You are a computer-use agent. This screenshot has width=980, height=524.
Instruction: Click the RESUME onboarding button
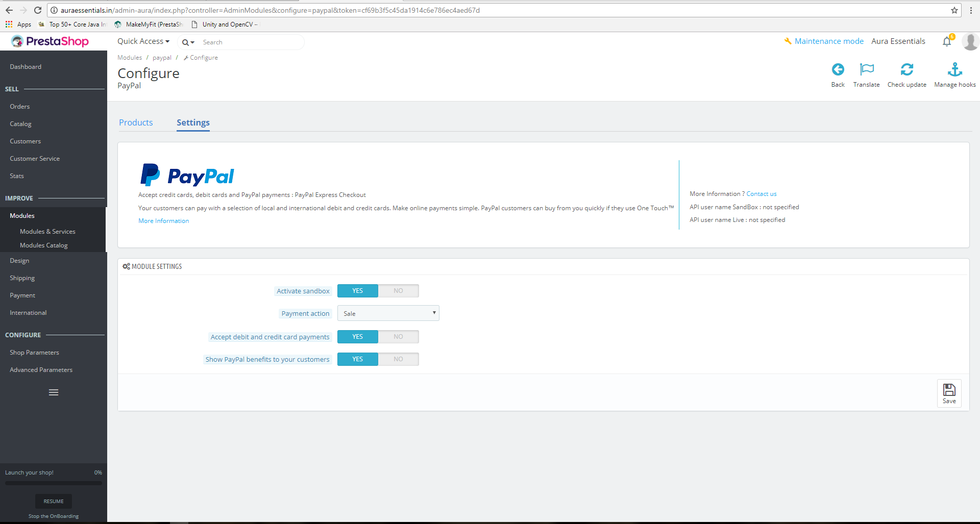point(54,501)
